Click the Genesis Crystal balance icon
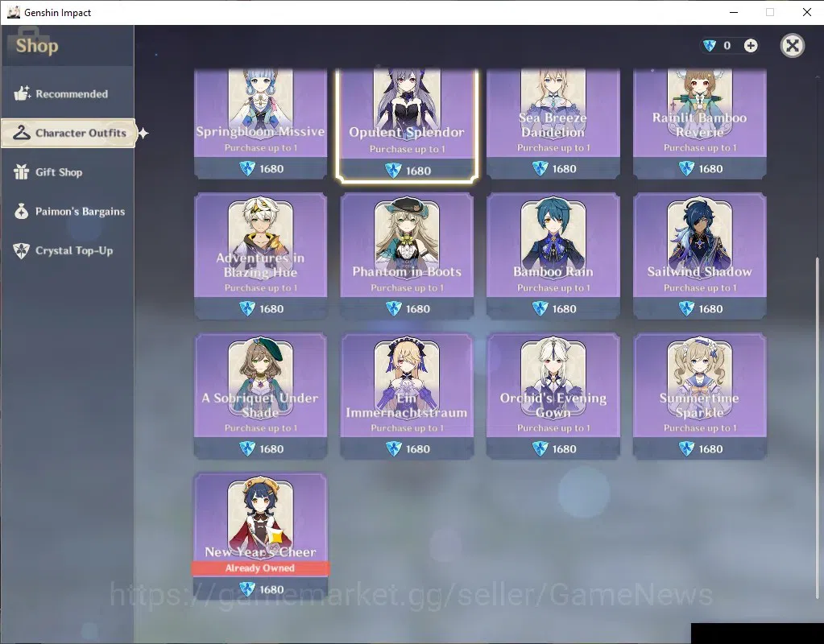824x644 pixels. [710, 46]
